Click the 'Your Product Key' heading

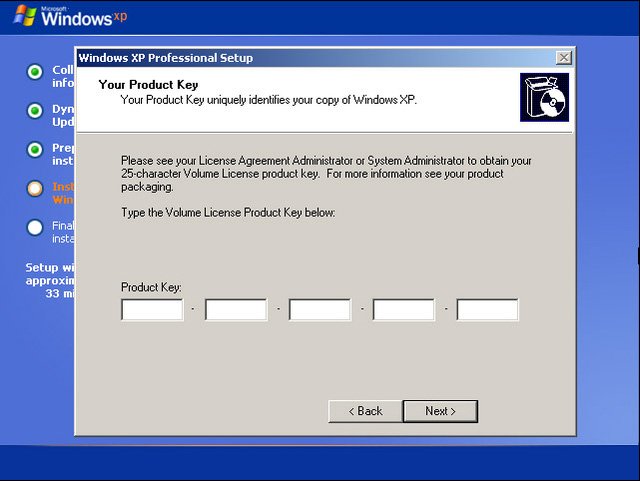[148, 85]
